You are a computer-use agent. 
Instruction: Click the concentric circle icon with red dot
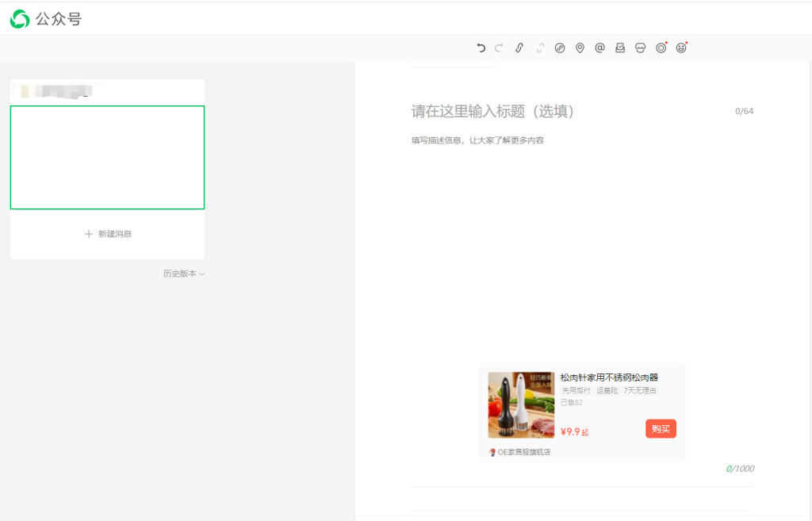[x=661, y=48]
